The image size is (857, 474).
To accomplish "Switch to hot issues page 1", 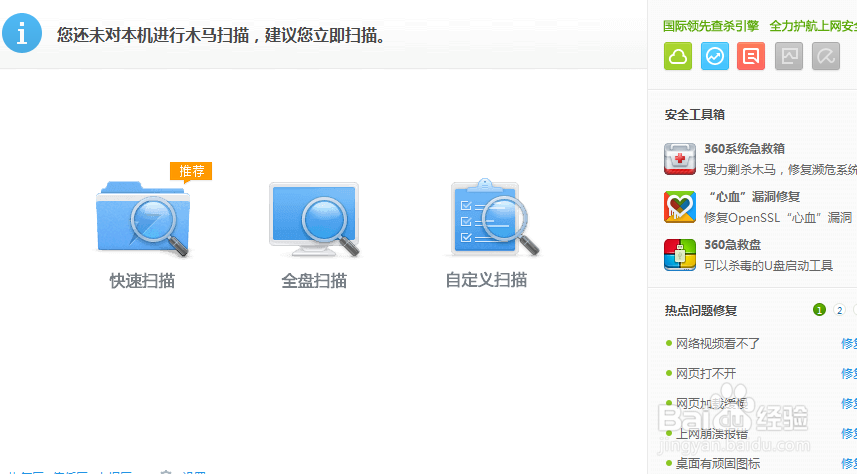I will (x=819, y=310).
